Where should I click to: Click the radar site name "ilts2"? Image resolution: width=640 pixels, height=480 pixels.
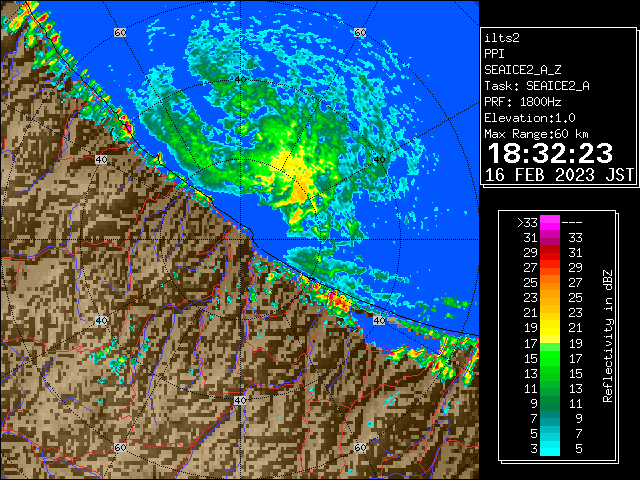coord(502,38)
